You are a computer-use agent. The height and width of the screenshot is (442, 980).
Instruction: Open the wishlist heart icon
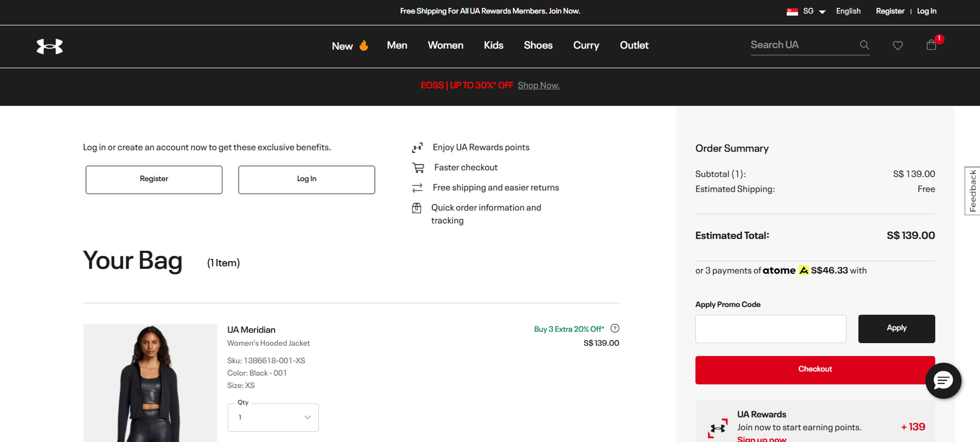tap(898, 46)
